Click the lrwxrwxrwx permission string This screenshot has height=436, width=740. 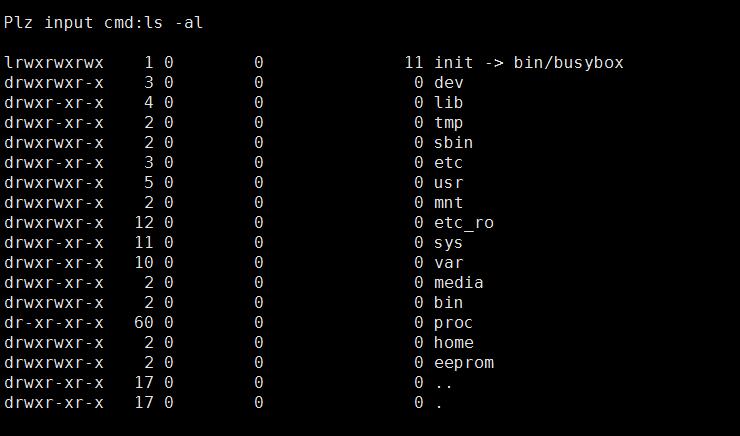(53, 62)
